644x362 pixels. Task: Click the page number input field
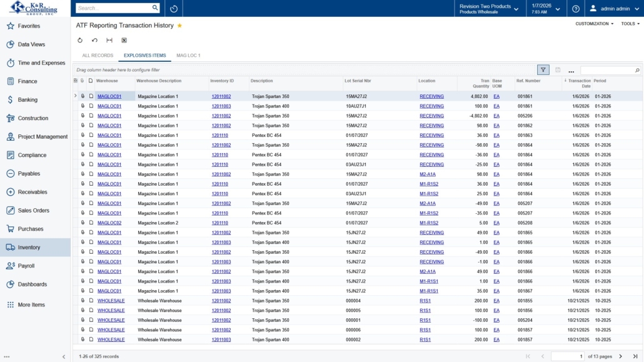click(x=567, y=356)
